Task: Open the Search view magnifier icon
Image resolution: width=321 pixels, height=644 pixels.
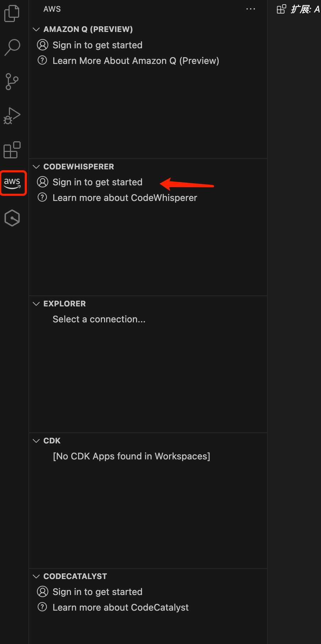Action: point(12,47)
